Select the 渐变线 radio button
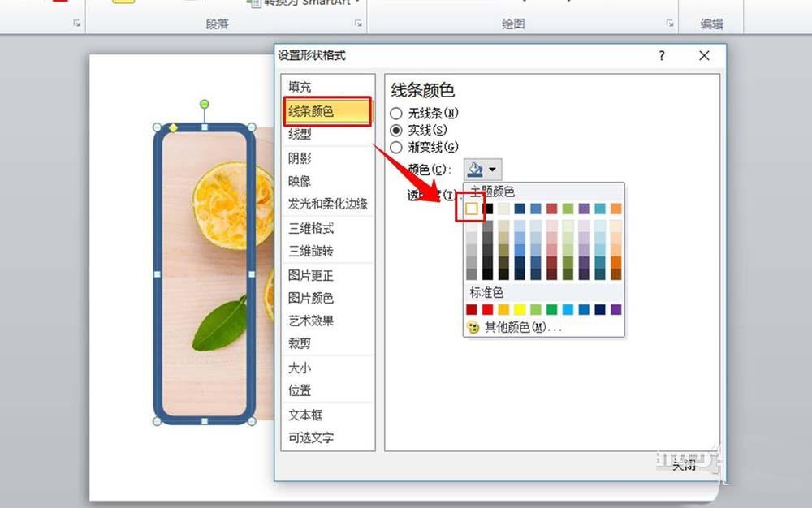Image resolution: width=812 pixels, height=508 pixels. 397,148
